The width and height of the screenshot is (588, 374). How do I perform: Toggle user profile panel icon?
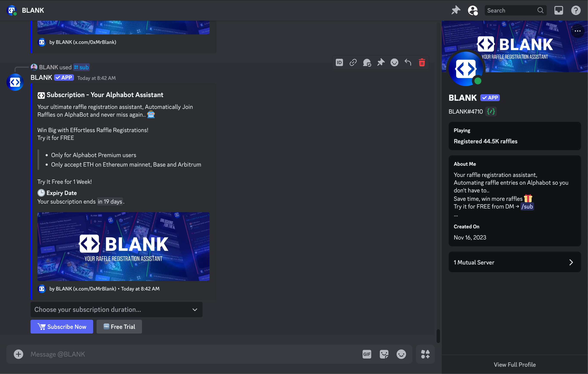click(473, 10)
